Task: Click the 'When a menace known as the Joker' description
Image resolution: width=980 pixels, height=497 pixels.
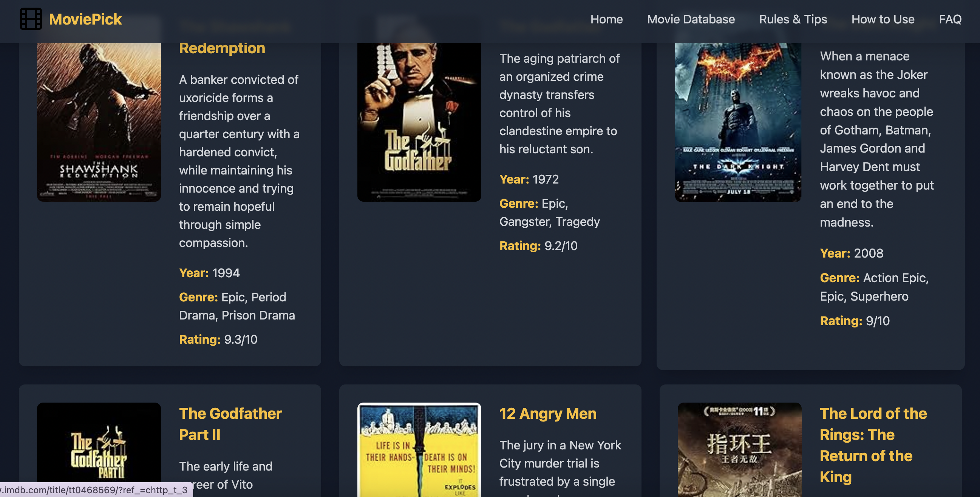Action: click(x=876, y=139)
